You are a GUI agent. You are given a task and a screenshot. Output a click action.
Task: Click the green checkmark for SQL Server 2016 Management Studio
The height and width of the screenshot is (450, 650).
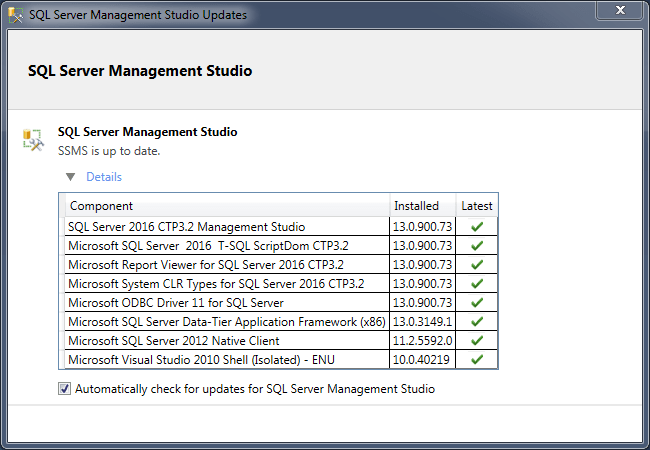[477, 227]
